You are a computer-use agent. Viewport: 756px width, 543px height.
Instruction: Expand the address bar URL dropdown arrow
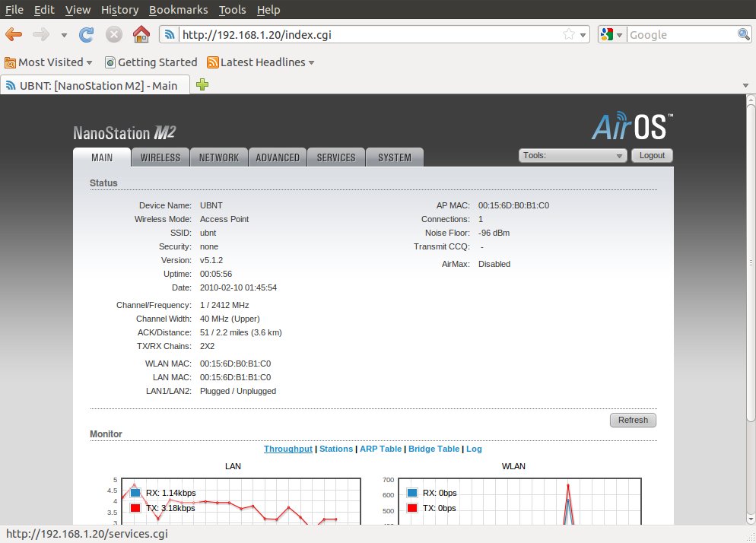[583, 35]
